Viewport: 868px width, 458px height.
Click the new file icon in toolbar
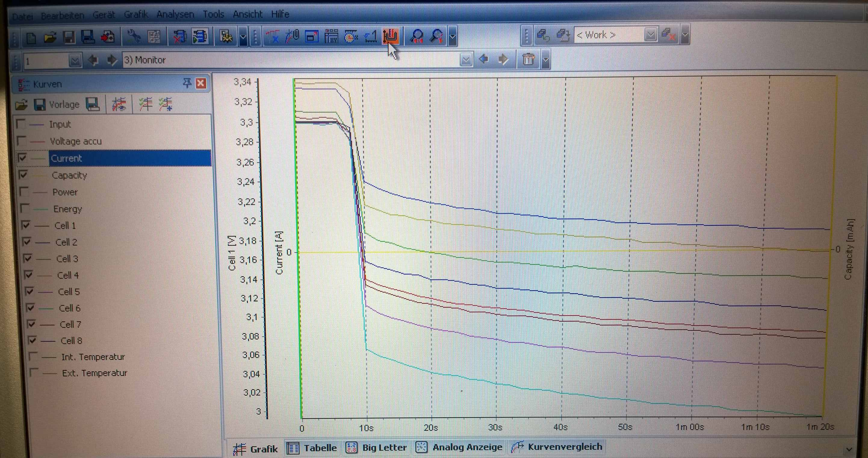(x=31, y=37)
